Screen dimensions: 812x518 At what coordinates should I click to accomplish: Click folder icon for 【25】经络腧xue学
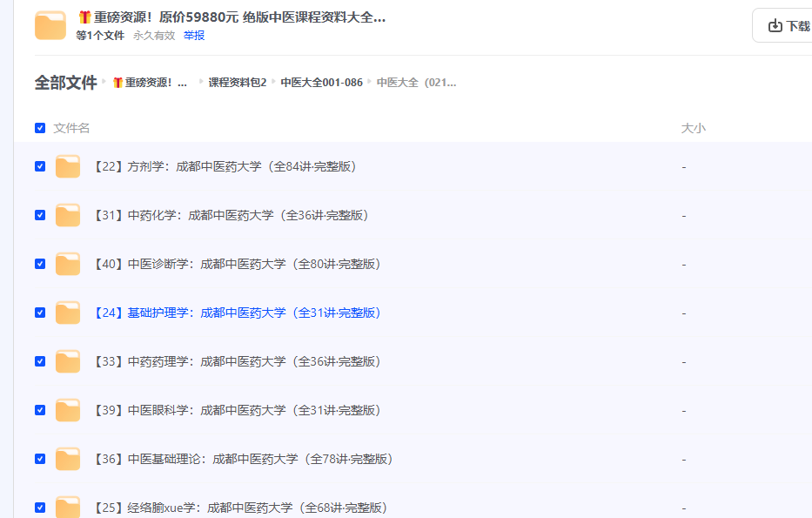pos(68,508)
